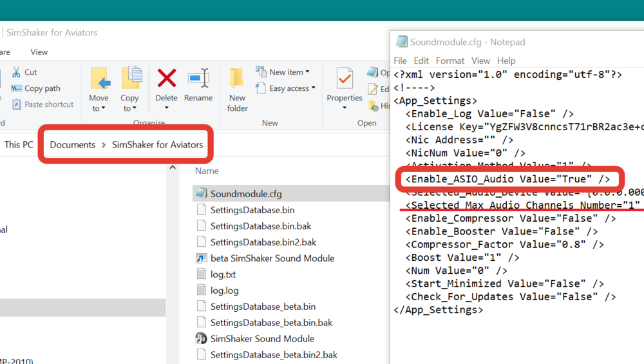Select the log.log file
644x364 pixels.
click(224, 291)
